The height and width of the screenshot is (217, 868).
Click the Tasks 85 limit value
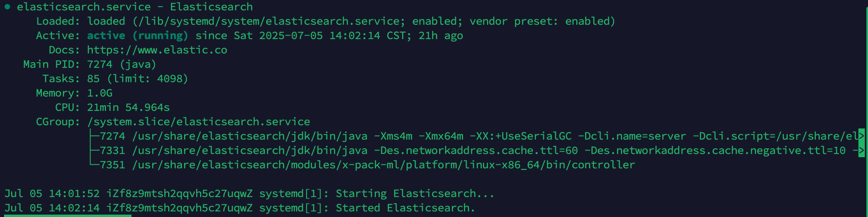137,79
